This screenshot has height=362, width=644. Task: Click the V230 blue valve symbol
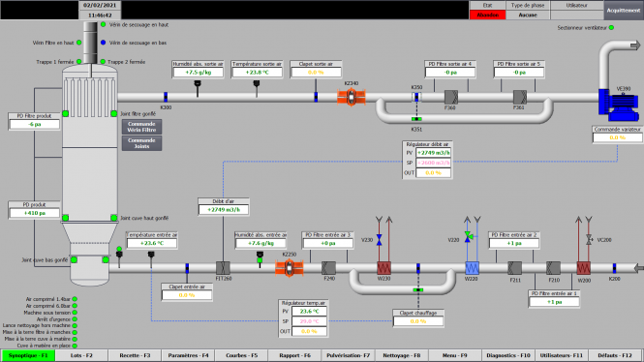[379, 240]
